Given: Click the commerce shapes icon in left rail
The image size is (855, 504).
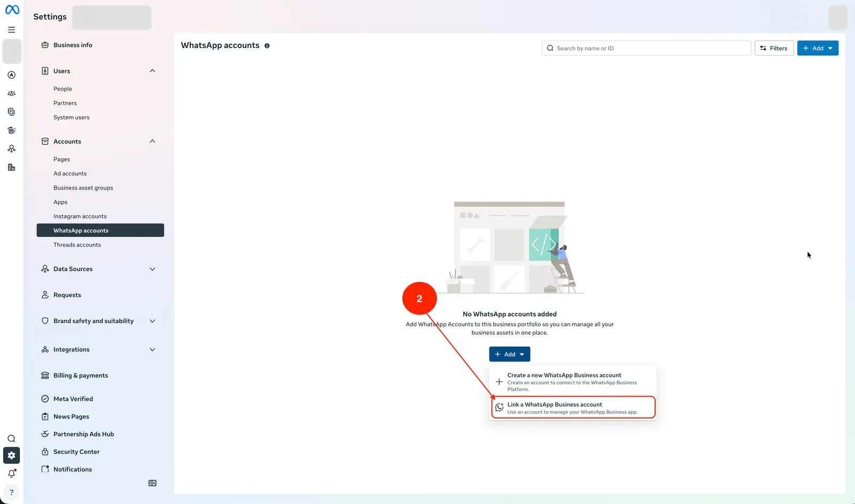Looking at the screenshot, I should pos(11,149).
